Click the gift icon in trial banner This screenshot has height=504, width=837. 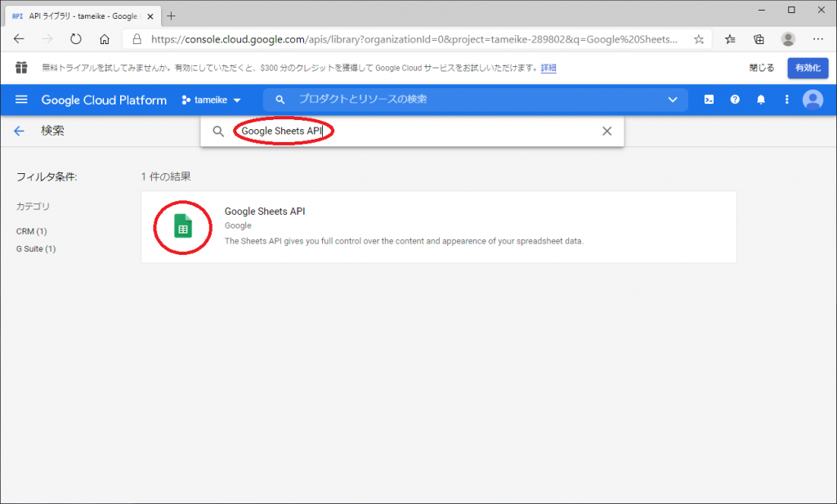tap(21, 68)
